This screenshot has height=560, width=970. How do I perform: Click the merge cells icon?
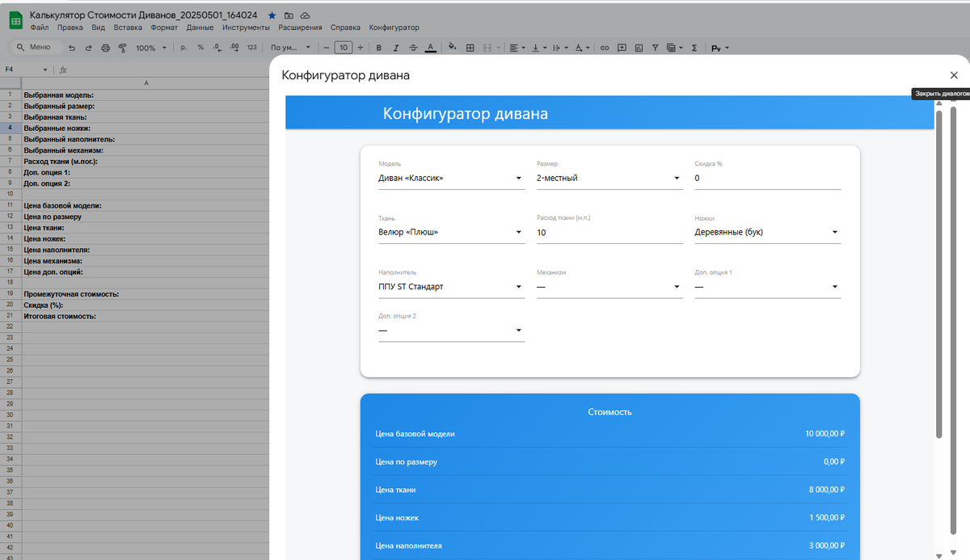click(x=487, y=48)
